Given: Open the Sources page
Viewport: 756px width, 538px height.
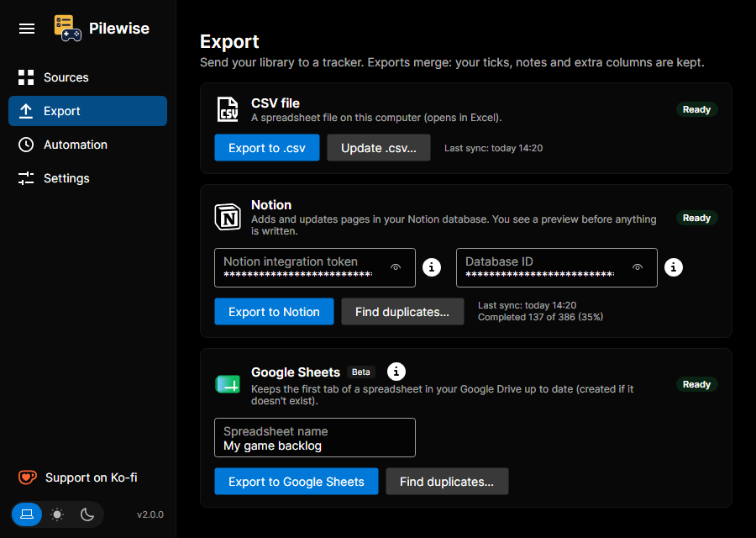Looking at the screenshot, I should click(x=87, y=77).
